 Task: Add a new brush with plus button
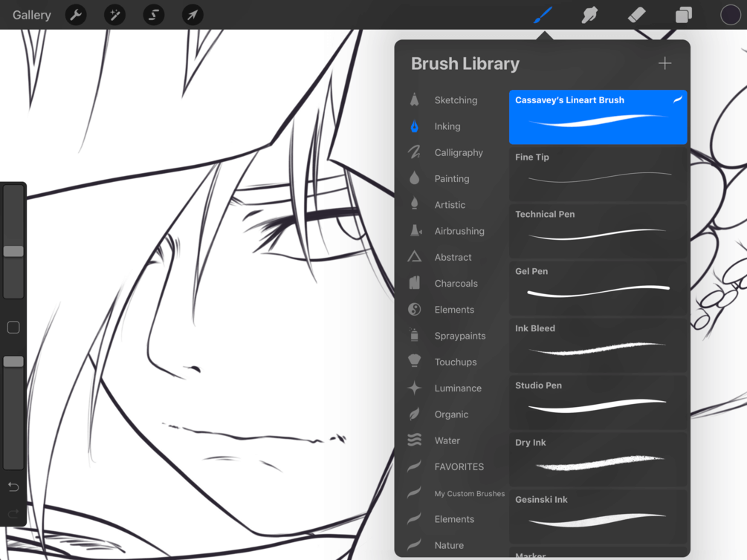(x=664, y=63)
